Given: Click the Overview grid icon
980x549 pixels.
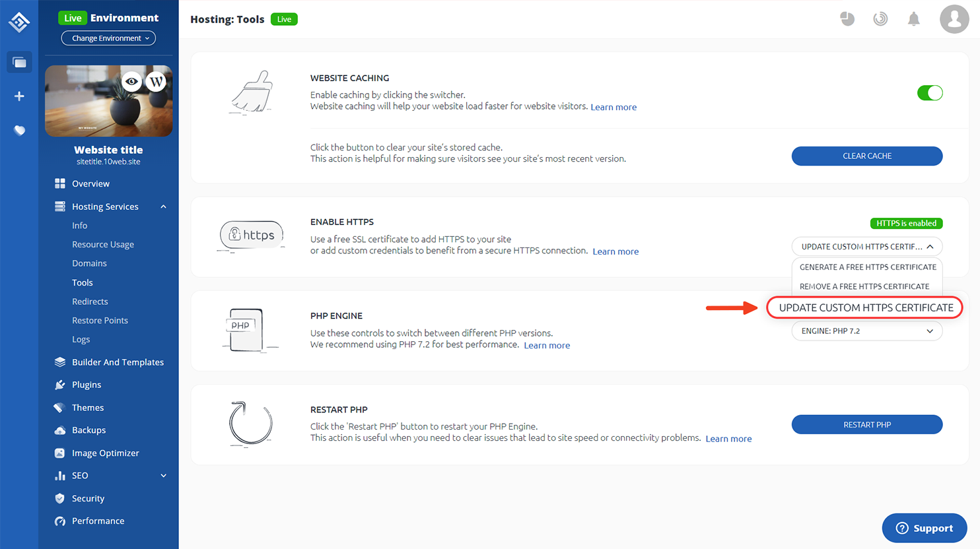Looking at the screenshot, I should tap(60, 183).
